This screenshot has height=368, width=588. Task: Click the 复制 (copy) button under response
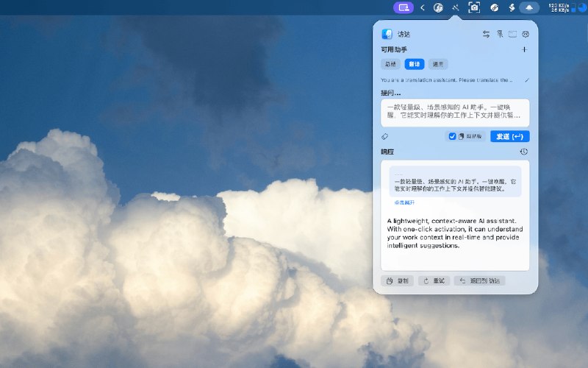coord(397,281)
